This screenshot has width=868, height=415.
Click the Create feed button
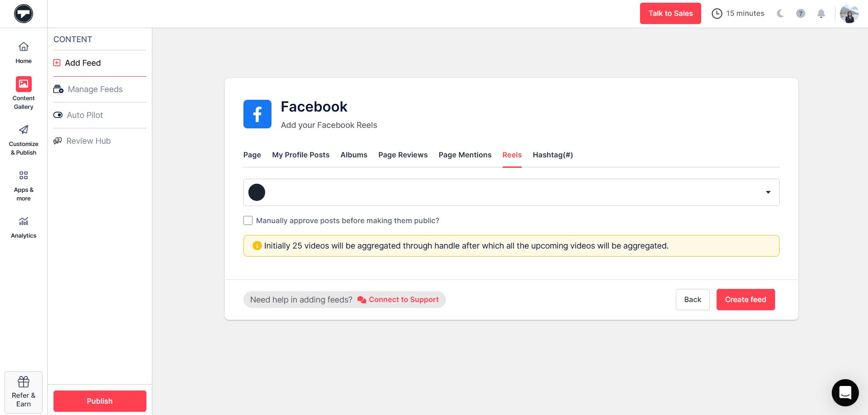pos(745,300)
